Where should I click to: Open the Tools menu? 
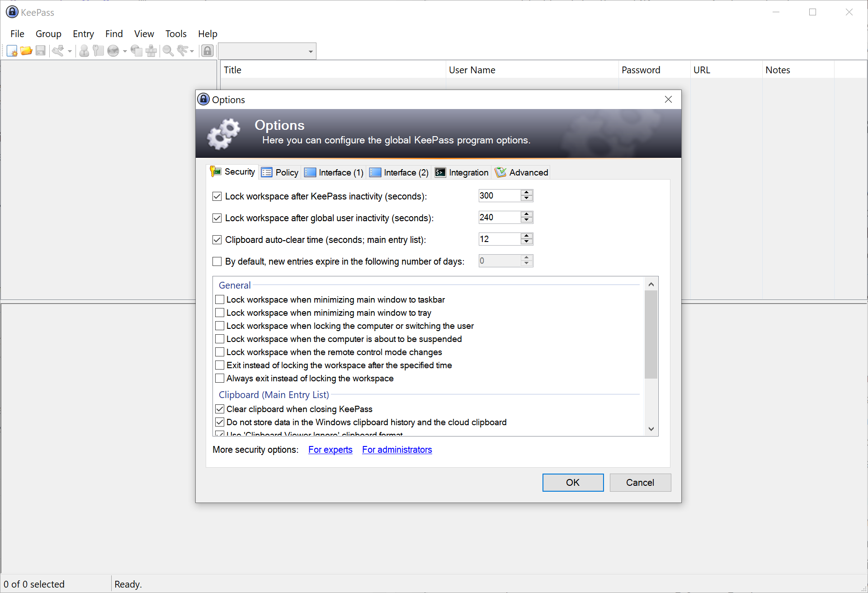[x=175, y=33]
